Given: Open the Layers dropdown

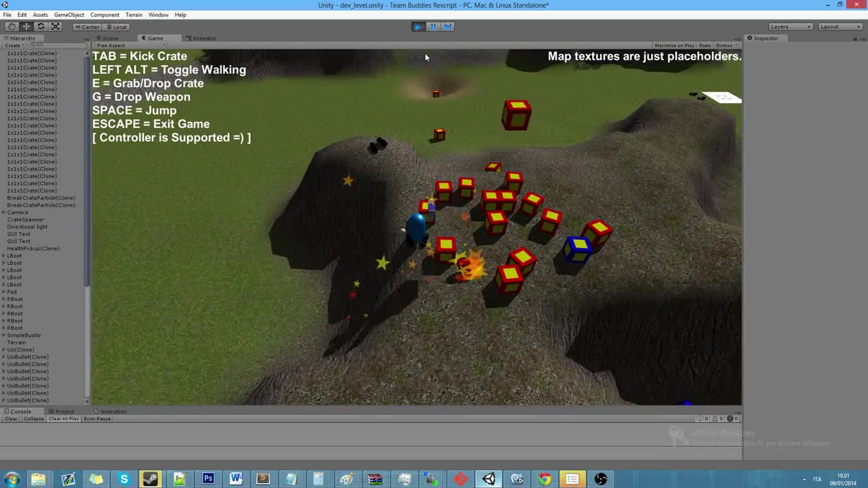Looking at the screenshot, I should pyautogui.click(x=789, y=26).
